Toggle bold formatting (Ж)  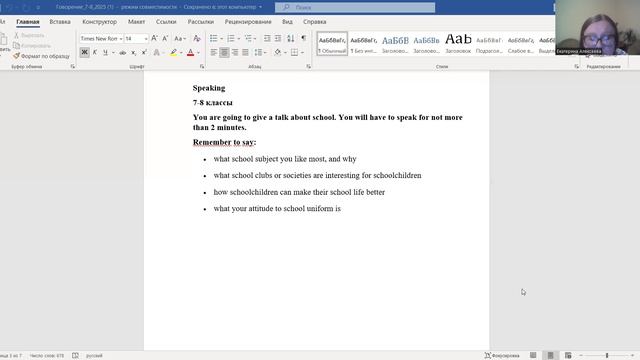tap(84, 52)
